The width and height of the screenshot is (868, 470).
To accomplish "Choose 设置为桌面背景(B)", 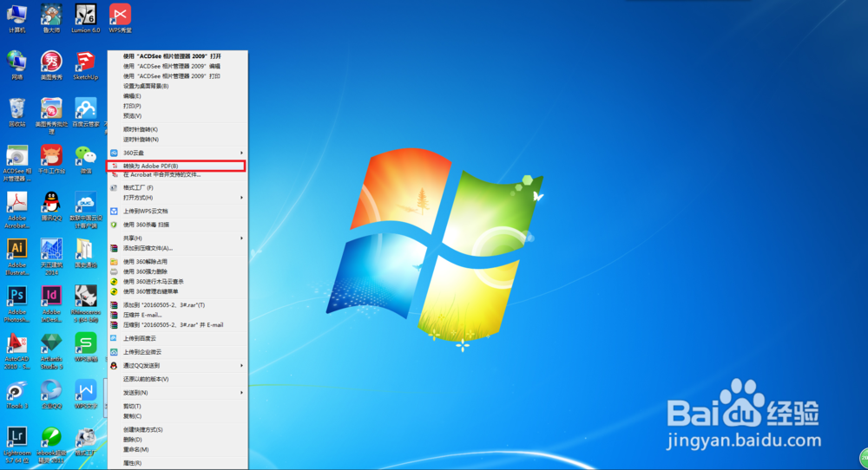I will point(177,86).
